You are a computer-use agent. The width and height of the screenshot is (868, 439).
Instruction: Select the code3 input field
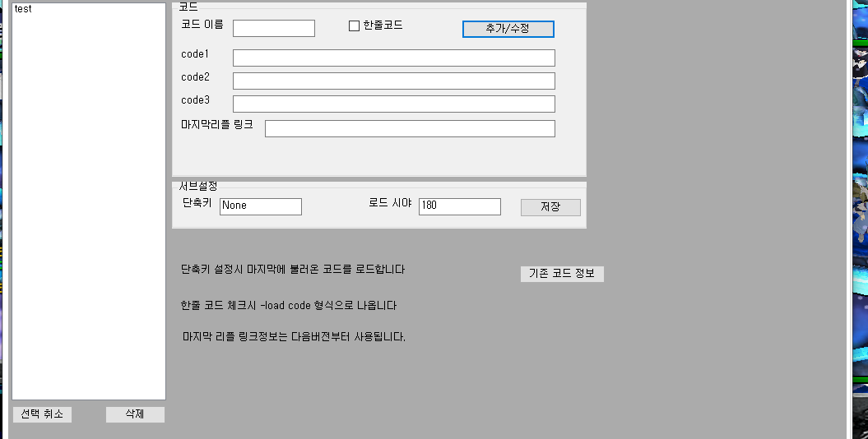coord(393,104)
